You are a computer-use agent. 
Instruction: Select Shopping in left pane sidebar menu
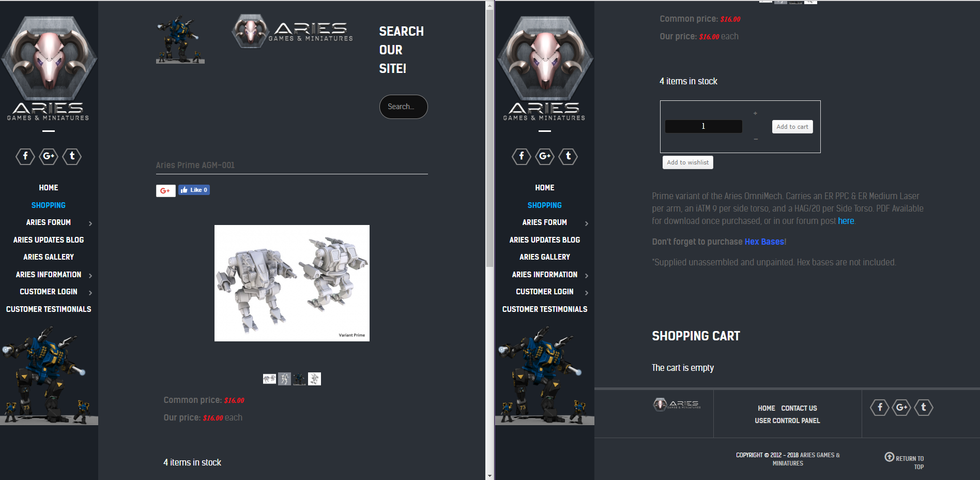pyautogui.click(x=49, y=205)
